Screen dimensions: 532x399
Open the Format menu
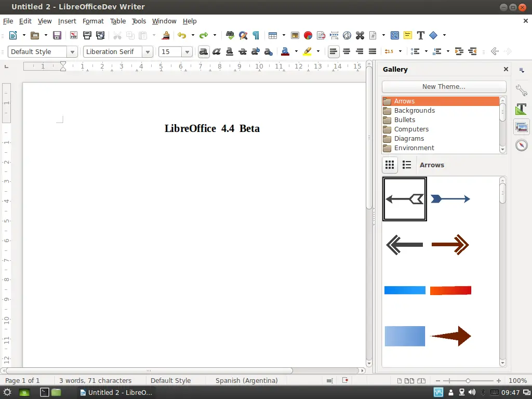pos(93,21)
